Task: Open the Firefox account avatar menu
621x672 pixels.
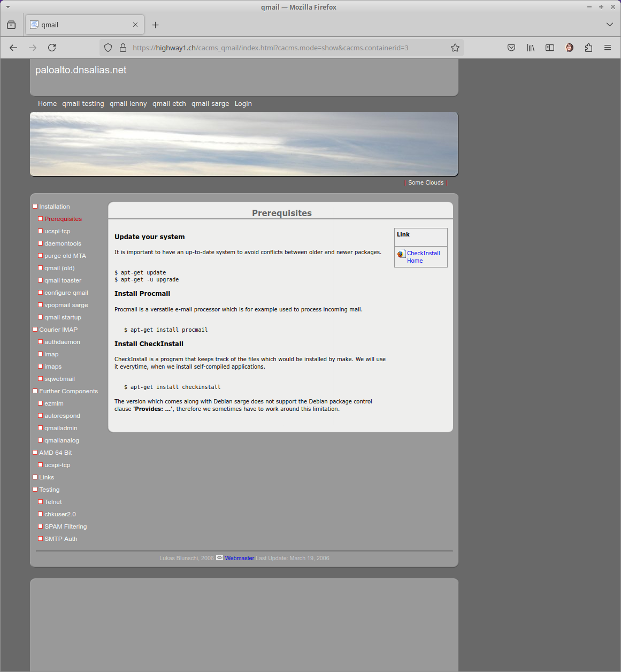Action: click(569, 48)
